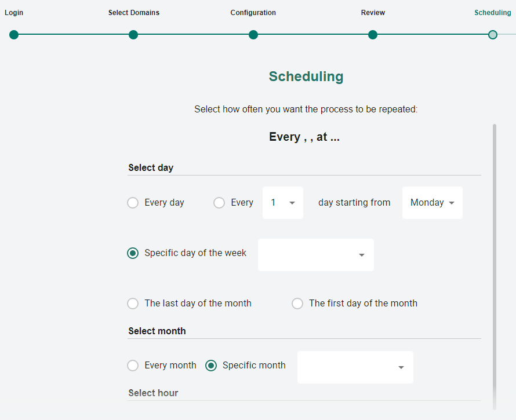Go to the "Review" step label
The image size is (516, 420).
373,12
